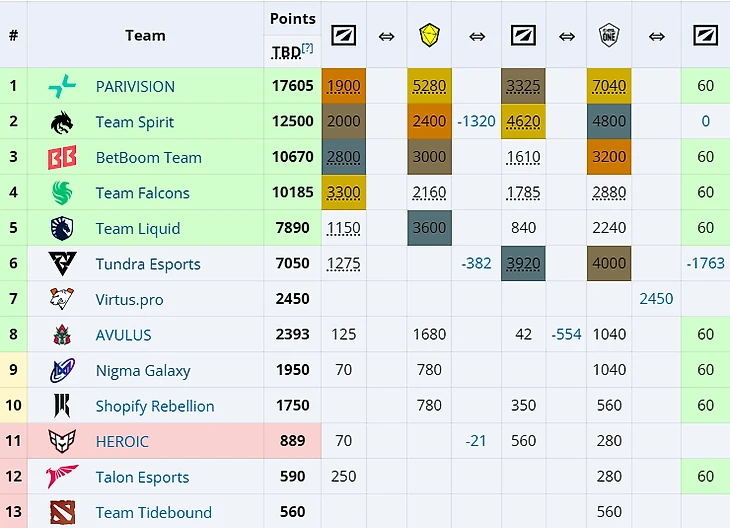Click the TBD abbreviation in header
Image resolution: width=730 pixels, height=528 pixels.
pos(286,53)
